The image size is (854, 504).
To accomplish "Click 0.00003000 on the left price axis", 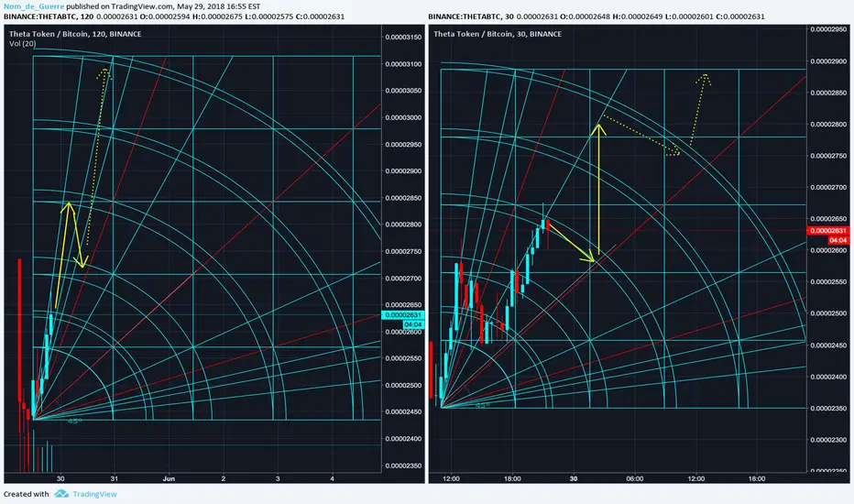I will click(x=403, y=117).
